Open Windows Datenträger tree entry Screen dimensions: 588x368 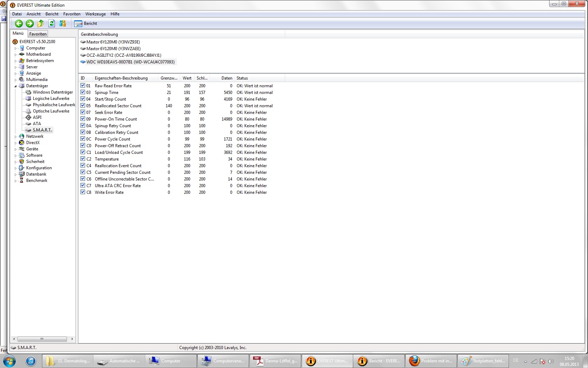53,92
